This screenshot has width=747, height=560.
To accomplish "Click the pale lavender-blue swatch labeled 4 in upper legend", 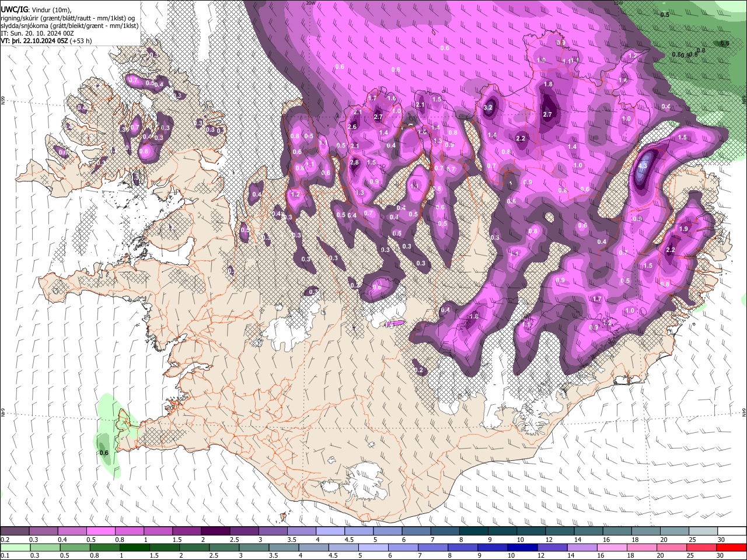I will coord(330,531).
